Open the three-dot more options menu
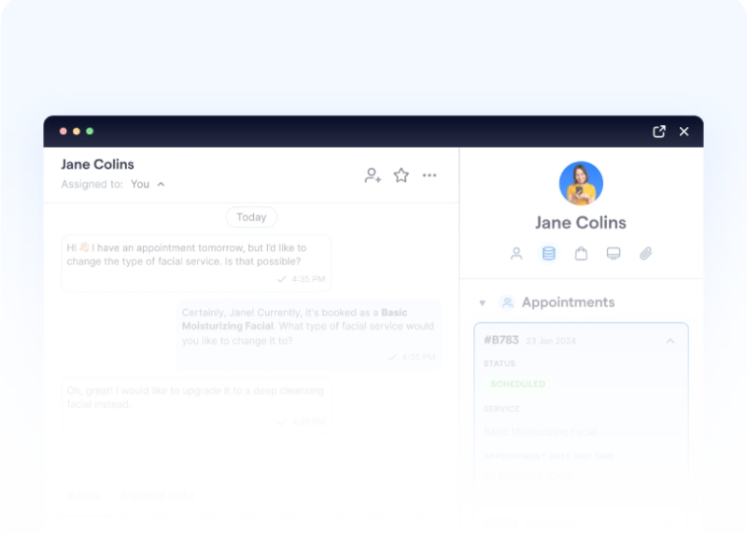The height and width of the screenshot is (560, 747). pyautogui.click(x=430, y=175)
